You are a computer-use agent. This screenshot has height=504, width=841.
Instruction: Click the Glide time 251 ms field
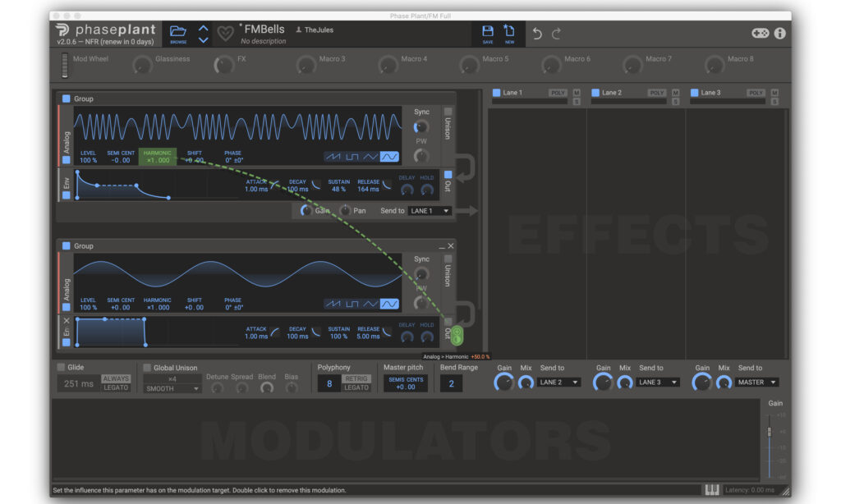tap(78, 383)
